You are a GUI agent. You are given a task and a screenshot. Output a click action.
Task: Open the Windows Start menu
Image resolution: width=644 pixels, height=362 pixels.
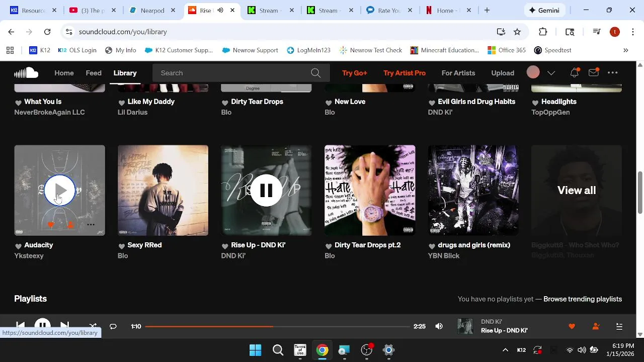(x=256, y=350)
